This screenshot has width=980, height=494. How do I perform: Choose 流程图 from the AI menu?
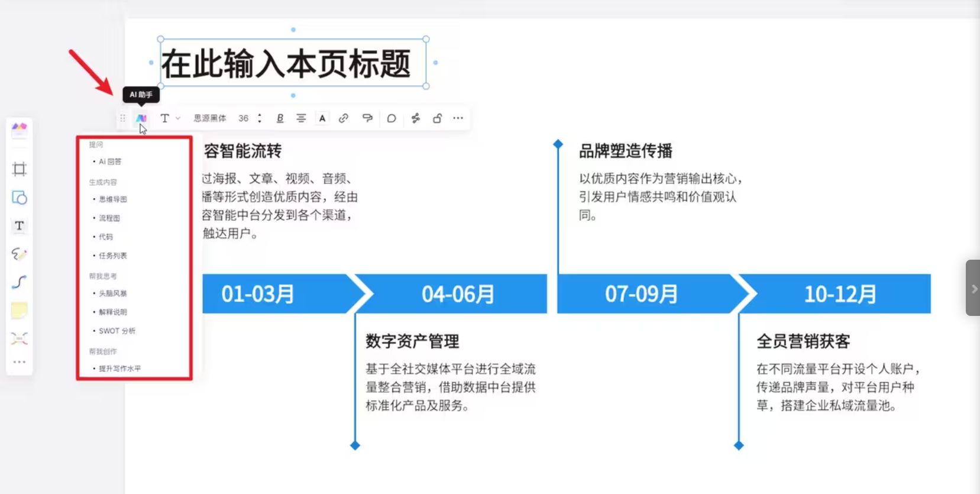(109, 218)
